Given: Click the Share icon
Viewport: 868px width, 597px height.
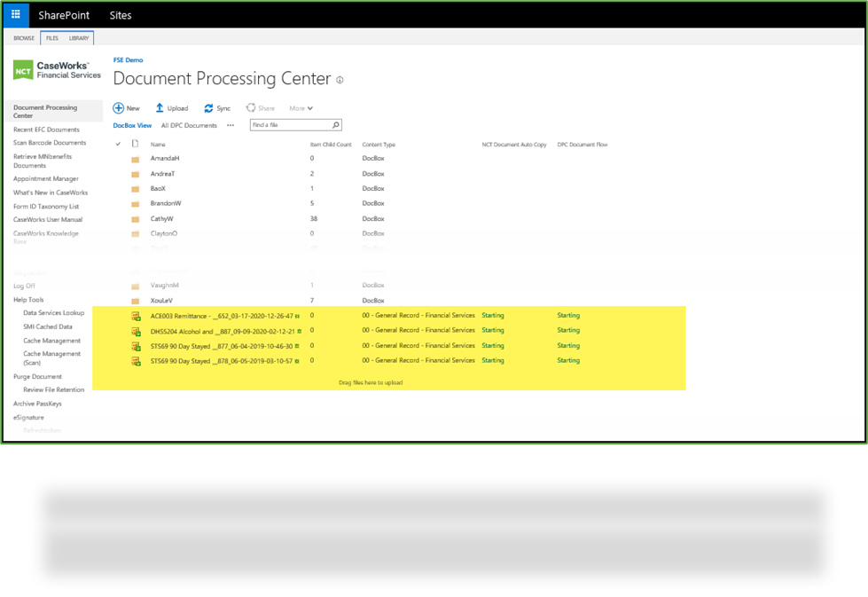Looking at the screenshot, I should click(x=249, y=107).
